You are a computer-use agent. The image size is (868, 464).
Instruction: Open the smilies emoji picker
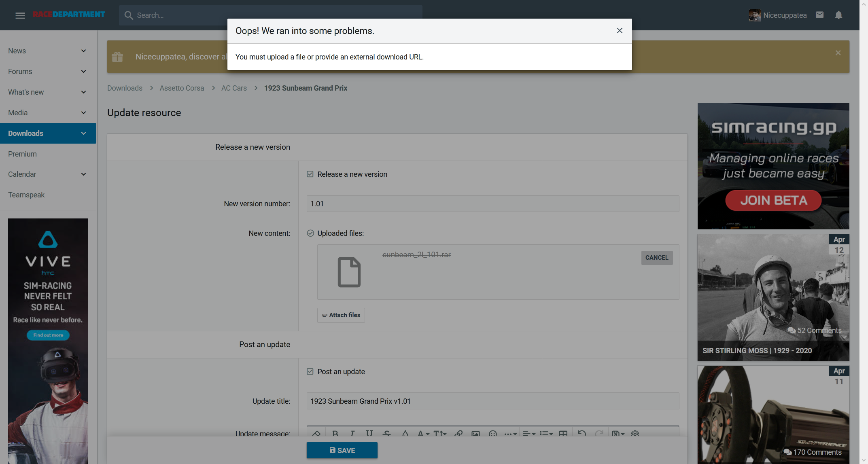(x=492, y=433)
